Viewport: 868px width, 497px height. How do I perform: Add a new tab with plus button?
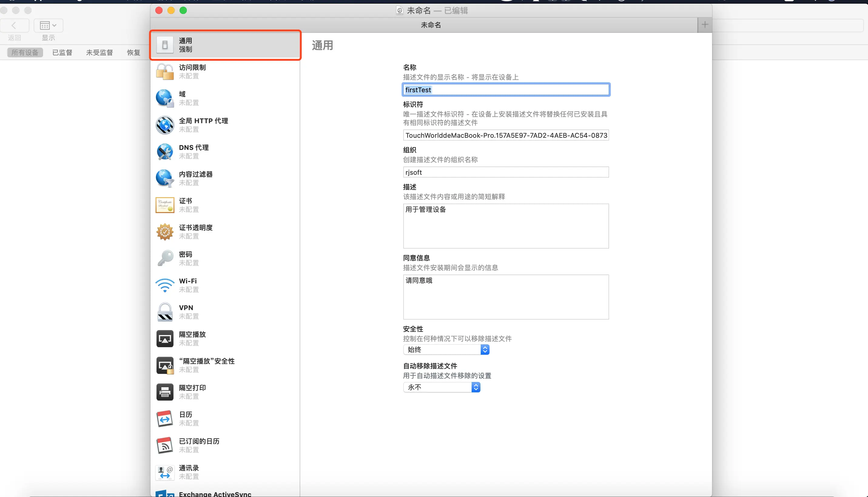[705, 25]
